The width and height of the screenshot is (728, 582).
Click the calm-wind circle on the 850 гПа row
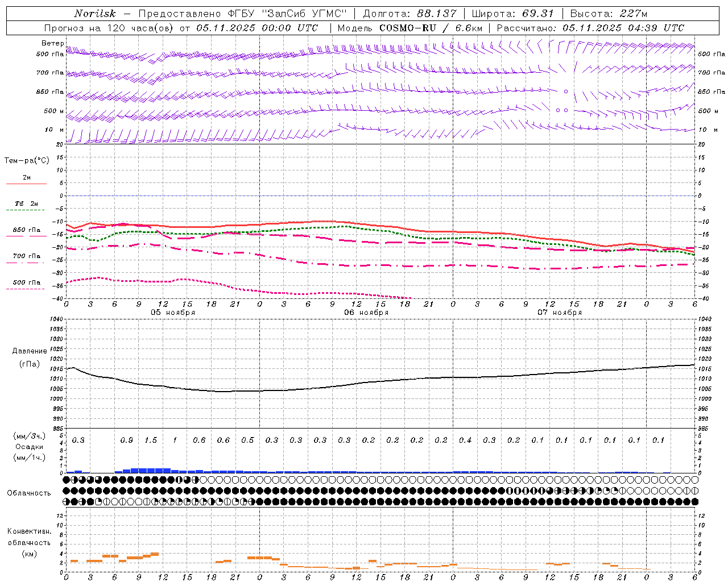[565, 92]
